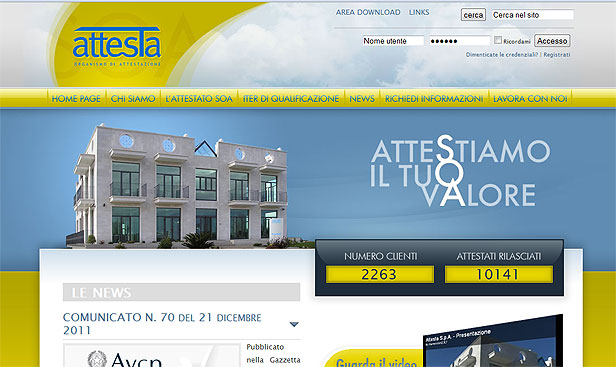Open the AREA DOWNLOAD link

(368, 12)
